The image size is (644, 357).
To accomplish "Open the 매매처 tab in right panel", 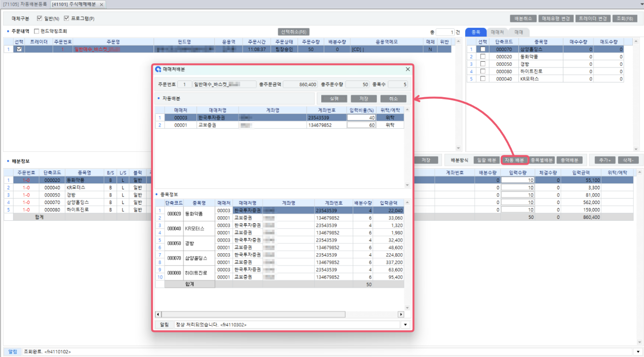I will [x=497, y=31].
